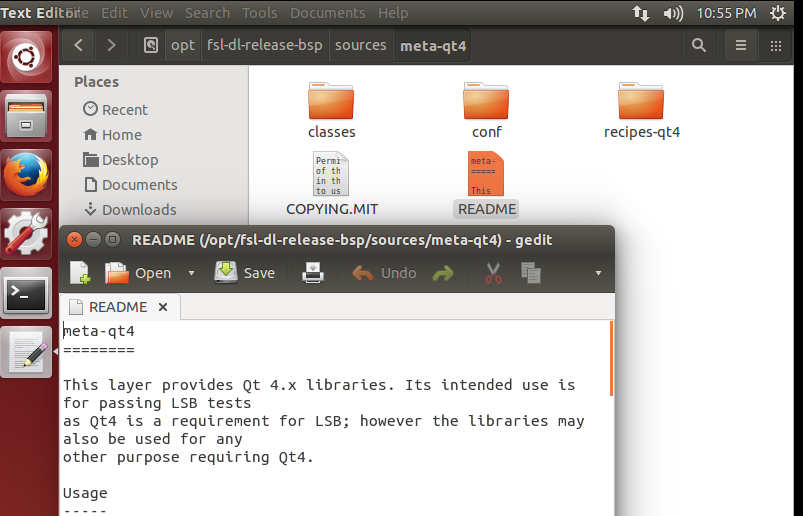The image size is (803, 516).
Task: Click the Ubuntu Dash home launcher icon
Action: coord(26,56)
